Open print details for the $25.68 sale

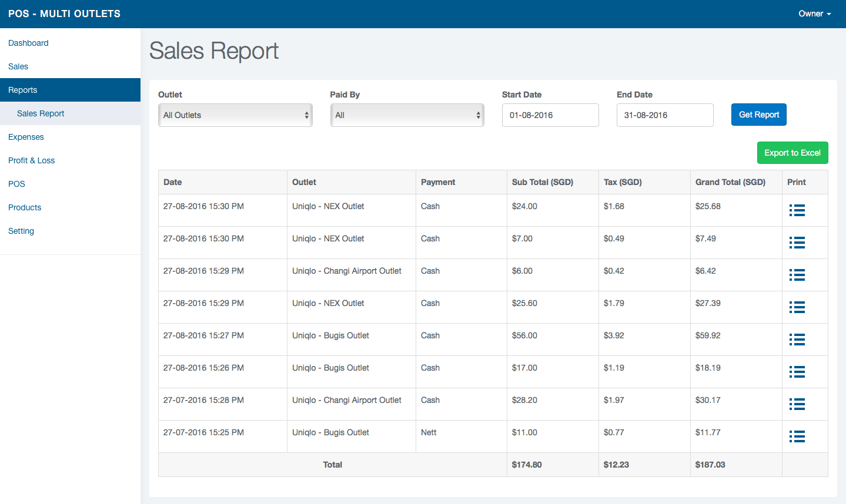point(797,210)
